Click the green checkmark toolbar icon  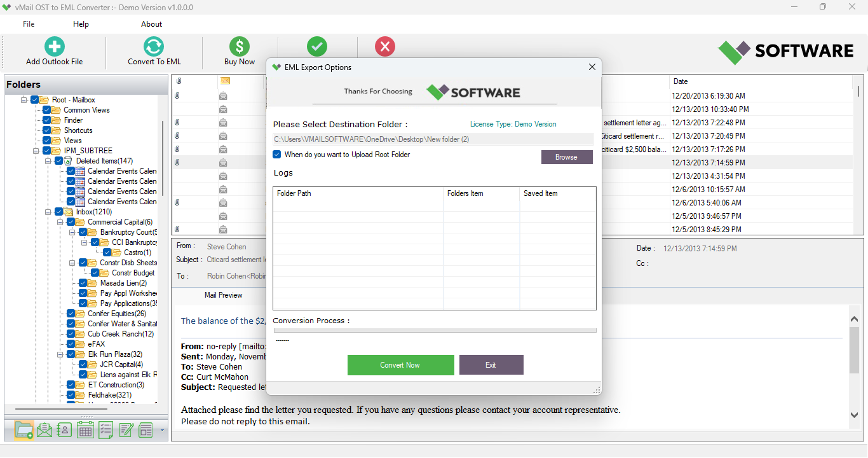pos(317,46)
